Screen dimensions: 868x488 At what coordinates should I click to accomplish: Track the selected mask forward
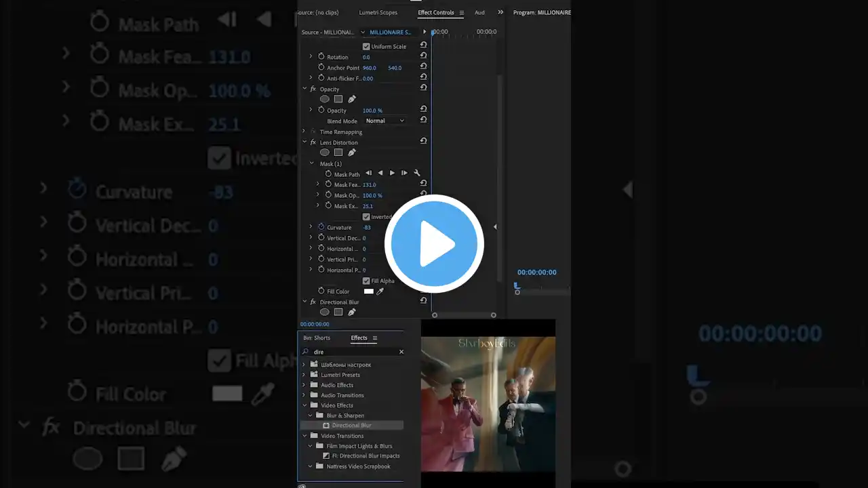coord(392,173)
